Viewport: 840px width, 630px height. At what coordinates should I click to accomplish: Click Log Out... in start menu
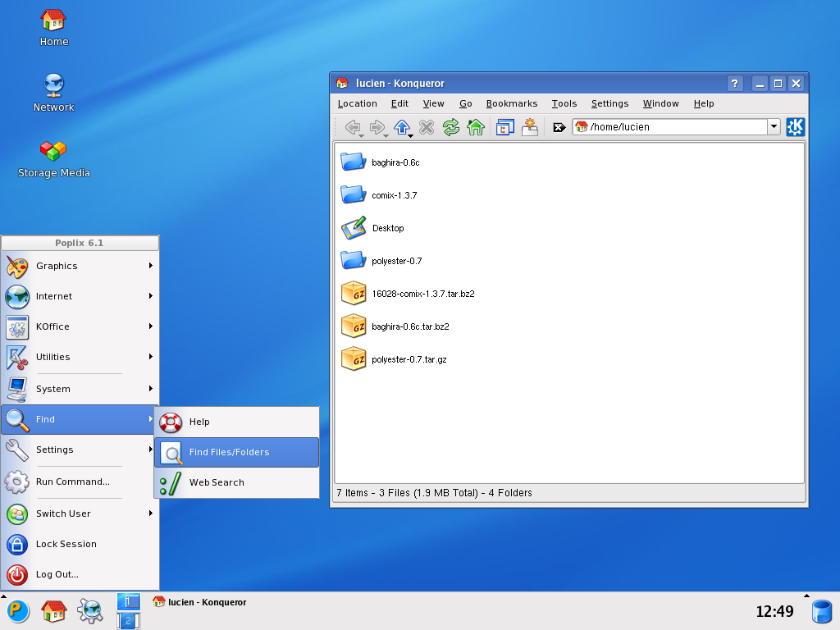pos(80,574)
